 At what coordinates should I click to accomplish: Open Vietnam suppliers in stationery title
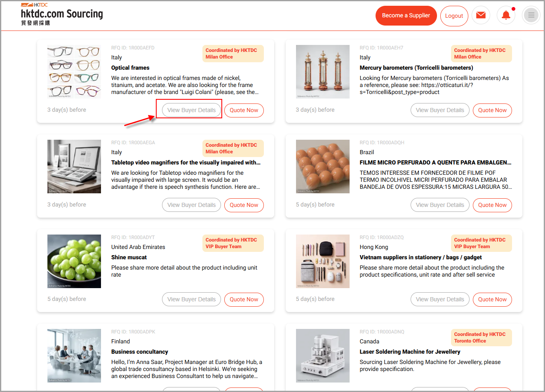(x=420, y=257)
